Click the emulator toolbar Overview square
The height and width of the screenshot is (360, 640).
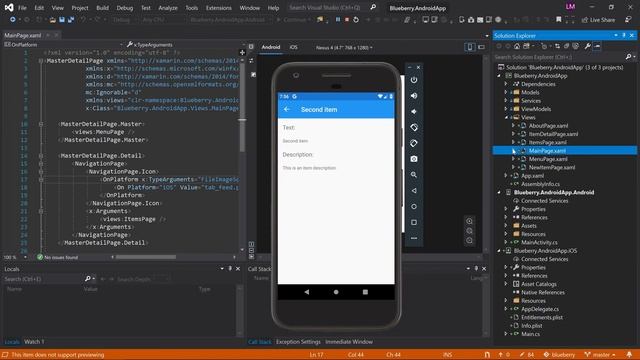click(413, 222)
